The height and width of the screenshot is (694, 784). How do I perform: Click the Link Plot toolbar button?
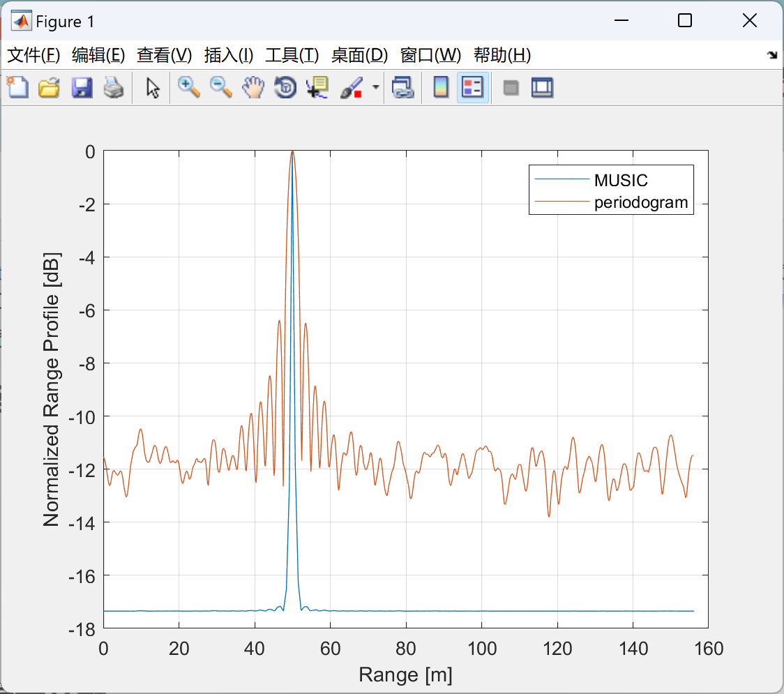(x=402, y=87)
